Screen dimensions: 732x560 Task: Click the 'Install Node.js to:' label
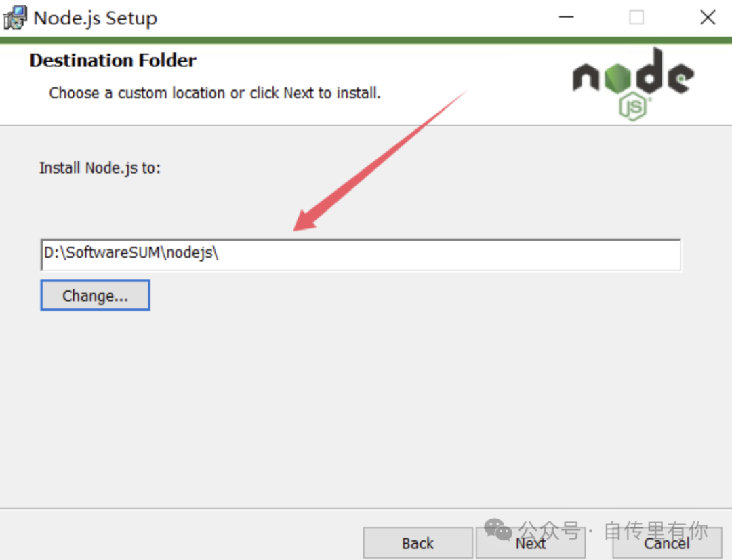click(100, 167)
